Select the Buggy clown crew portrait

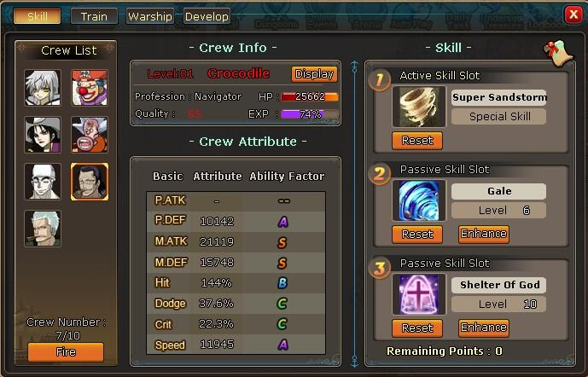(x=90, y=88)
